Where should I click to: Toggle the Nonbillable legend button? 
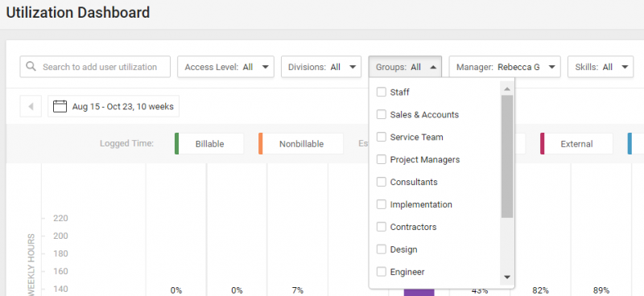click(301, 144)
